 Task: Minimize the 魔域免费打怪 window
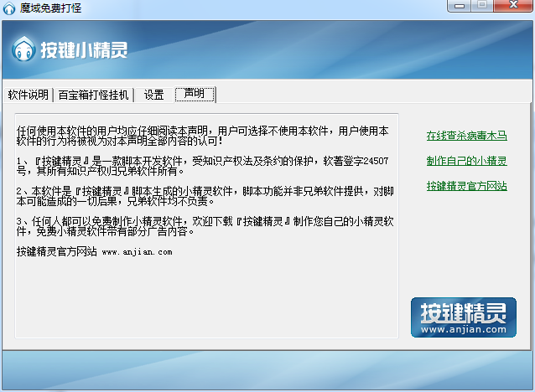coord(459,6)
